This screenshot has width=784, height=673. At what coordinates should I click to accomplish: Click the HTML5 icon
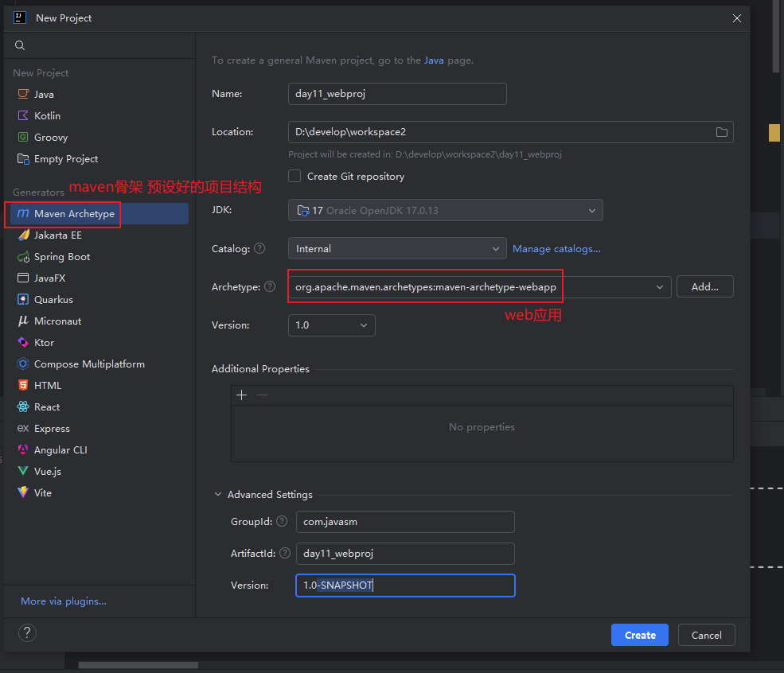(23, 385)
